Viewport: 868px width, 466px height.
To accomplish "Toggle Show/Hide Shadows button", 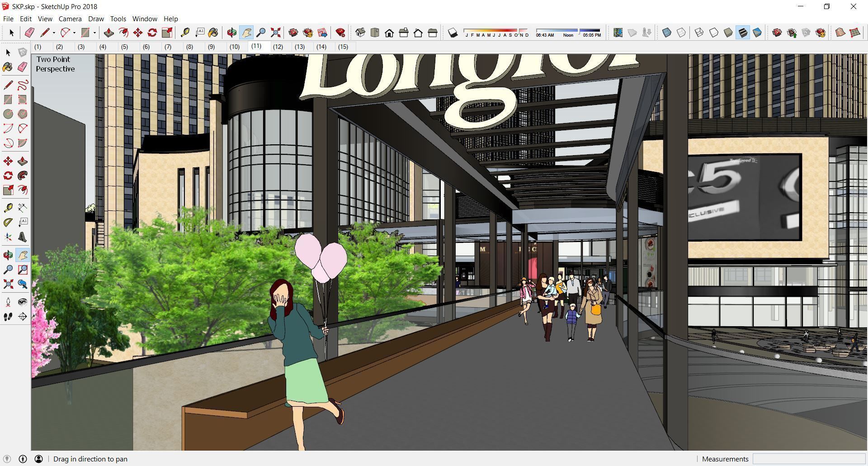I will [x=453, y=33].
